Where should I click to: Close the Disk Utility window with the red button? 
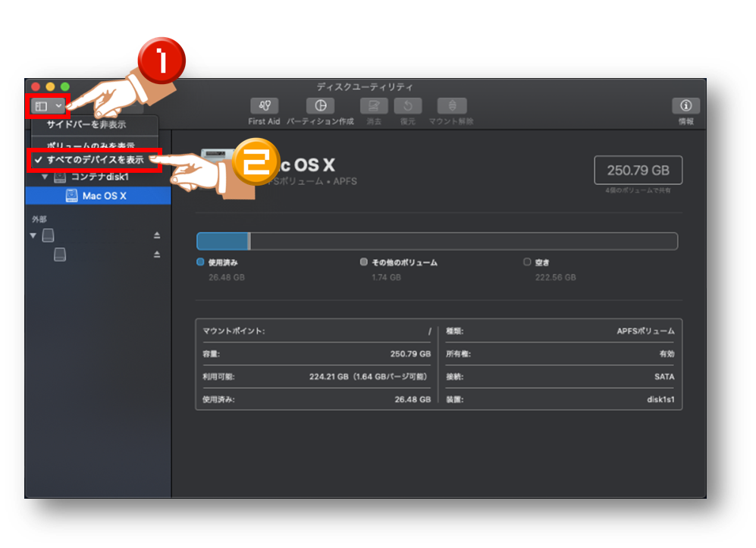(36, 86)
